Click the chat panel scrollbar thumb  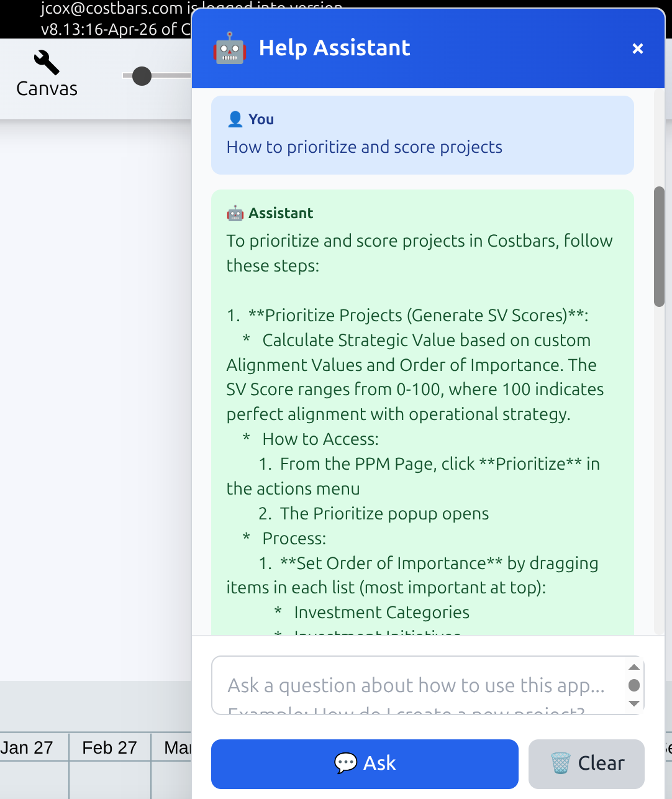point(659,247)
